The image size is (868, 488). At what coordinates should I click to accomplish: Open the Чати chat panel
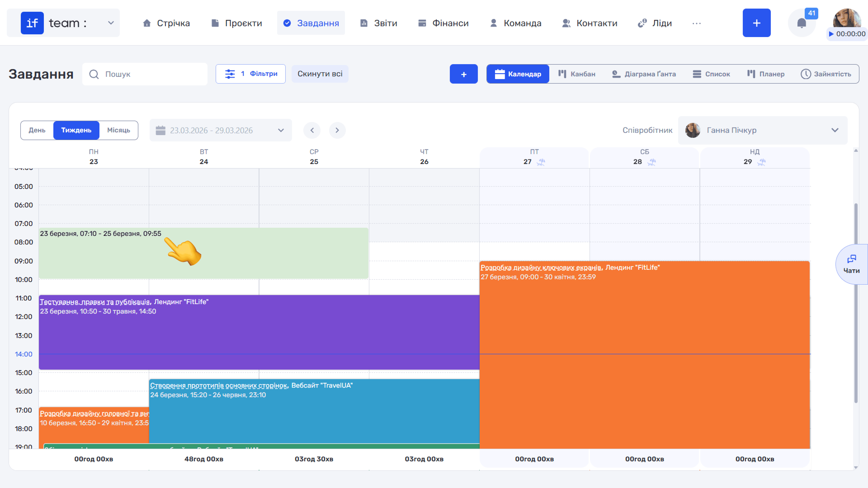pos(851,264)
